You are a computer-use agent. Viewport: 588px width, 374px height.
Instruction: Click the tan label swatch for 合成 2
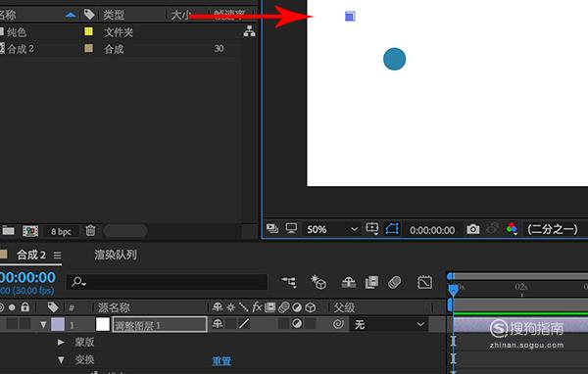coord(88,48)
